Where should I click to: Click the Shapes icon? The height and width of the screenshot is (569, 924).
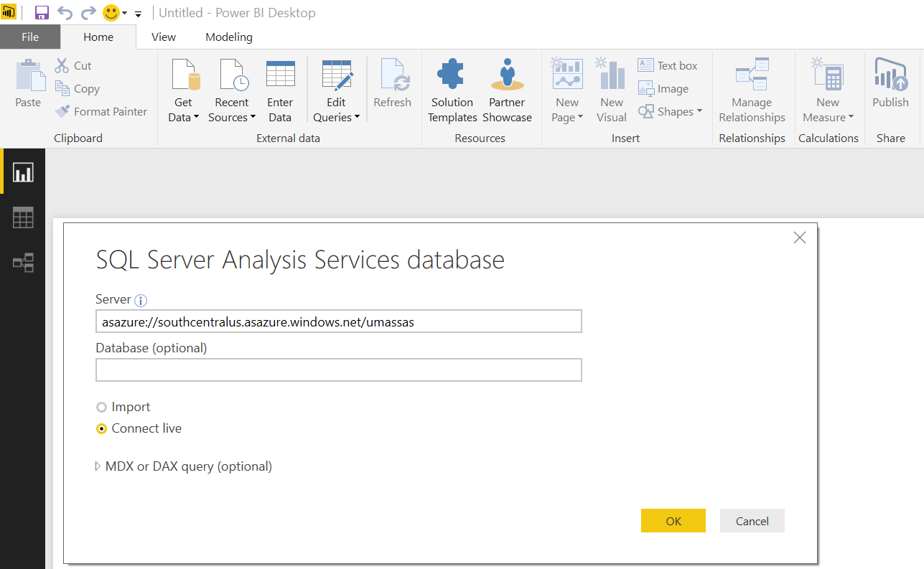click(x=646, y=111)
